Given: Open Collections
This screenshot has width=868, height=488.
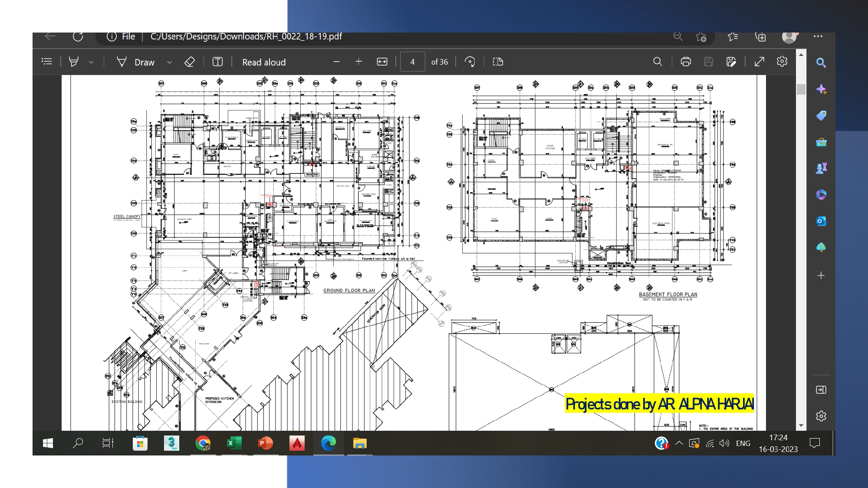Looking at the screenshot, I should coord(760,37).
